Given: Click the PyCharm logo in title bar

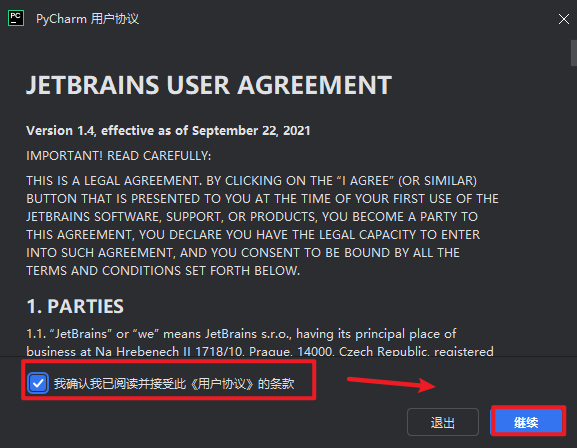Looking at the screenshot, I should (x=16, y=18).
